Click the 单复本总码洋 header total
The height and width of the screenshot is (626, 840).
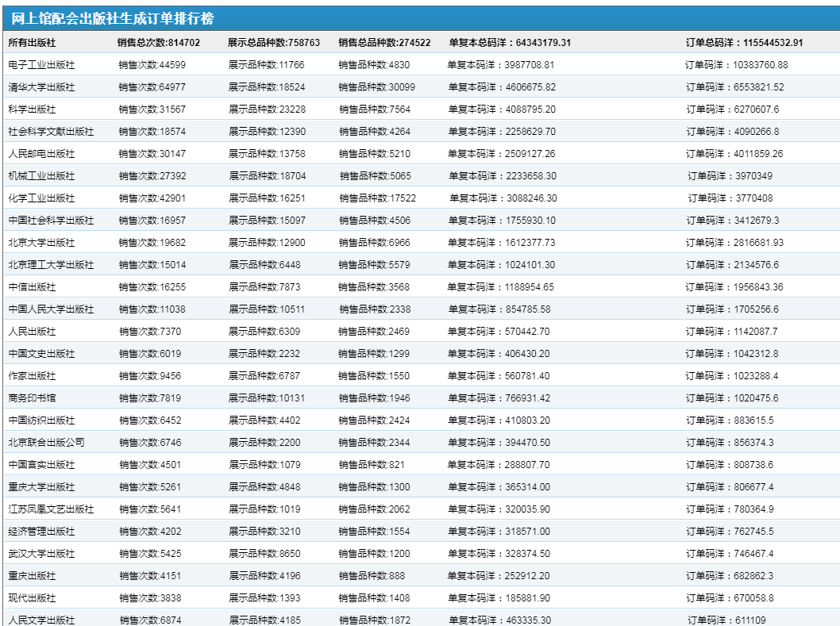[x=510, y=43]
